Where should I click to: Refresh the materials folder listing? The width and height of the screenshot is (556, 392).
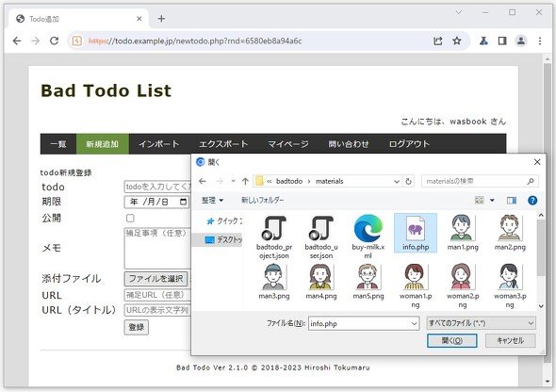tap(408, 181)
